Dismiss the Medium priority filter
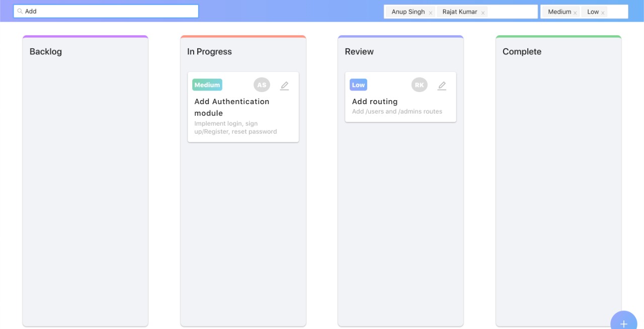 pyautogui.click(x=575, y=12)
